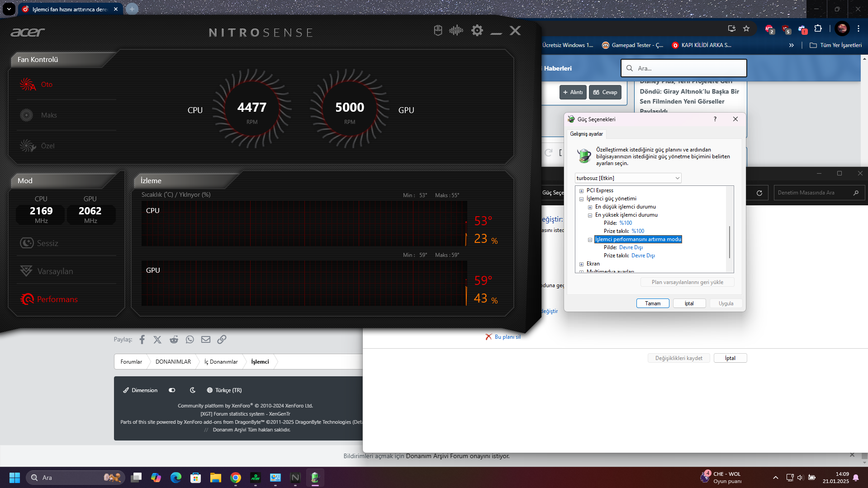This screenshot has height=488, width=868.
Task: Click the GPU fan RPM gauge
Action: coord(350,109)
